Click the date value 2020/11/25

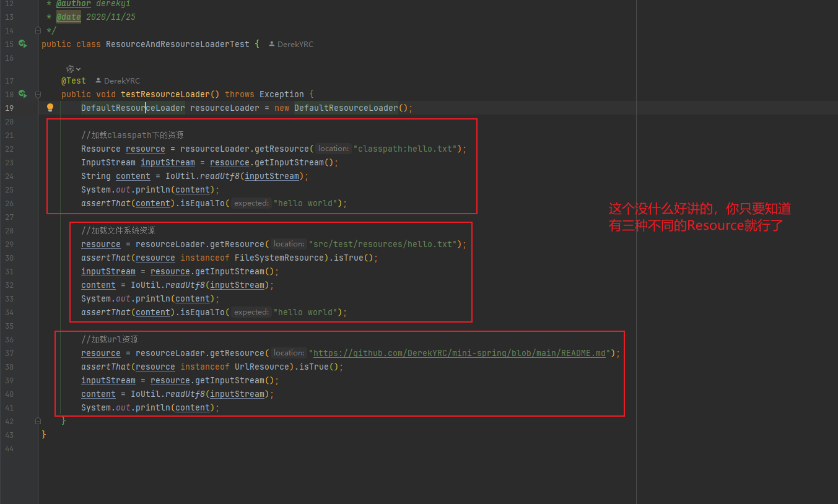111,17
